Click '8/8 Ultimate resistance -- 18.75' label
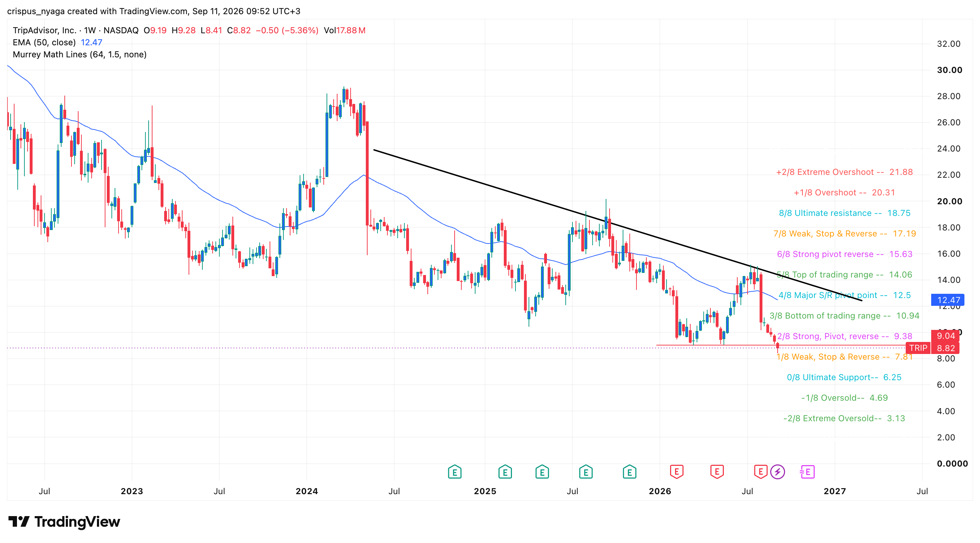980x543 pixels. [x=844, y=213]
